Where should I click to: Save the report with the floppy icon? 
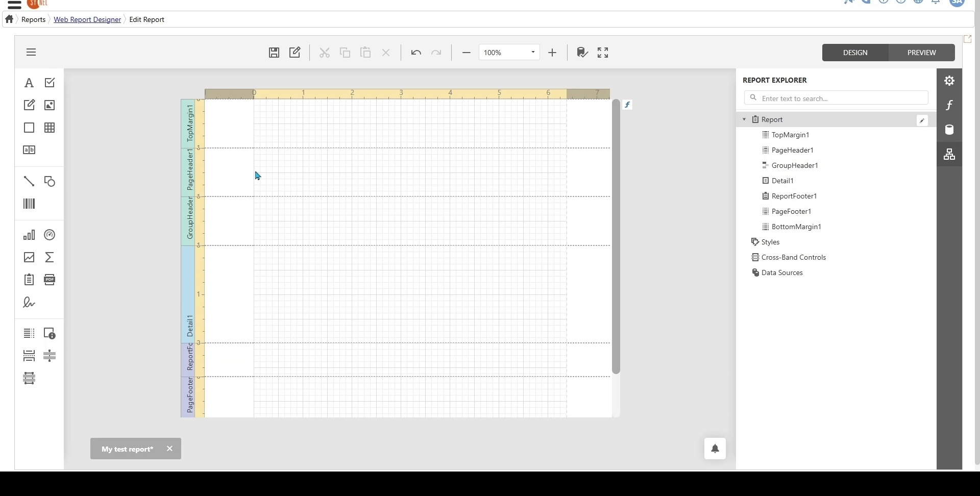point(274,53)
